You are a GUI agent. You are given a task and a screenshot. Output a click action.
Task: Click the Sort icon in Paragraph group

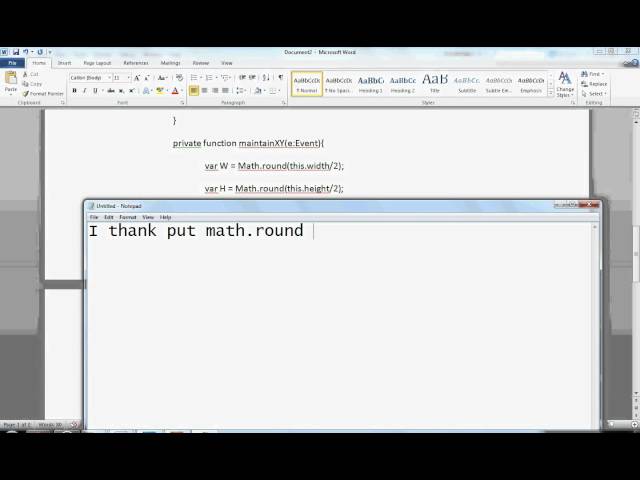(x=266, y=78)
